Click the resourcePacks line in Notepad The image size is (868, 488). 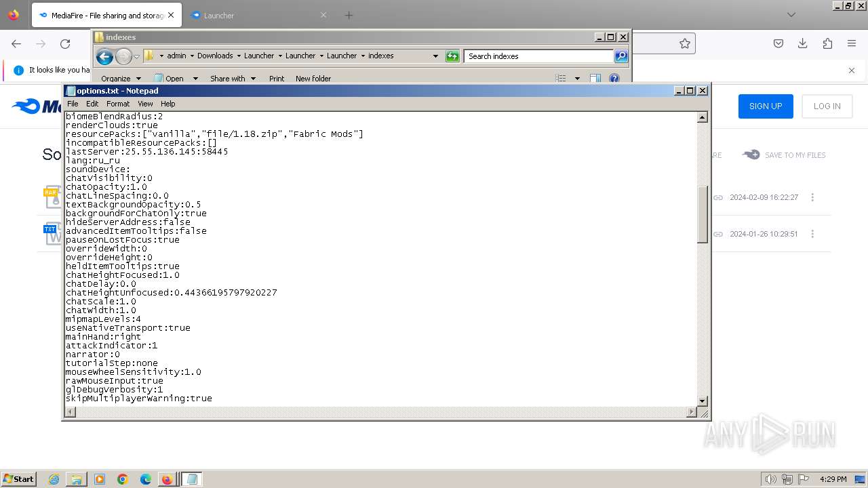click(214, 134)
